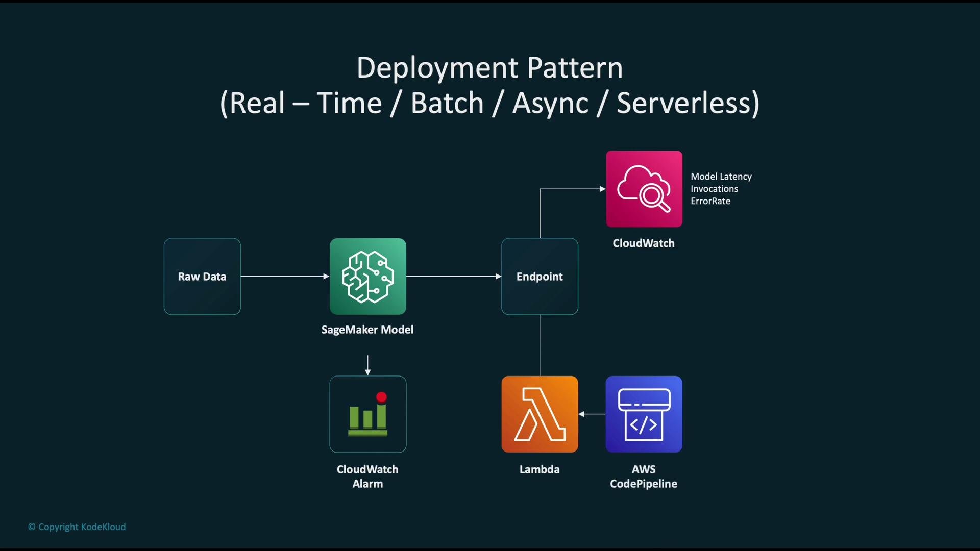Select the 'AWS CodePipeline' caption
980x551 pixels.
pyautogui.click(x=644, y=477)
